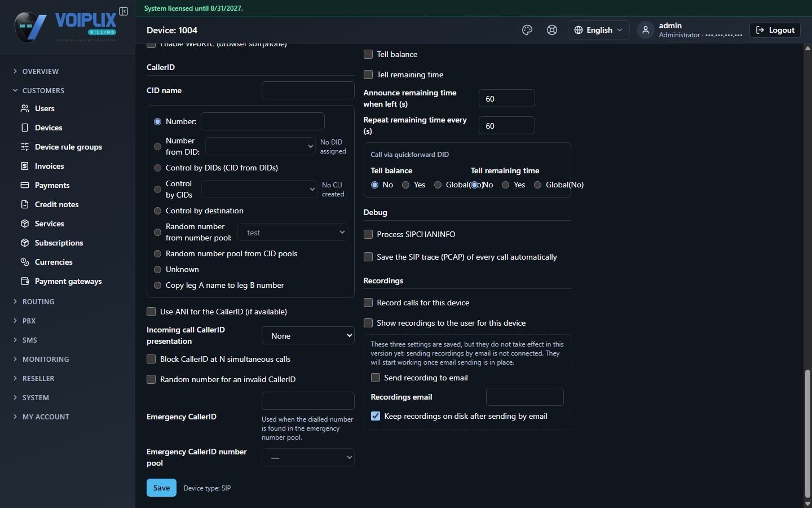Open Payments in sidebar
The image size is (812, 508).
coord(52,185)
